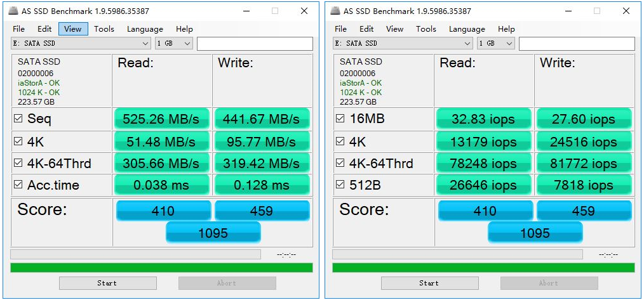Click the AS SSD app icon in left window title bar
Viewport: 644px width, 300px height.
pyautogui.click(x=13, y=11)
